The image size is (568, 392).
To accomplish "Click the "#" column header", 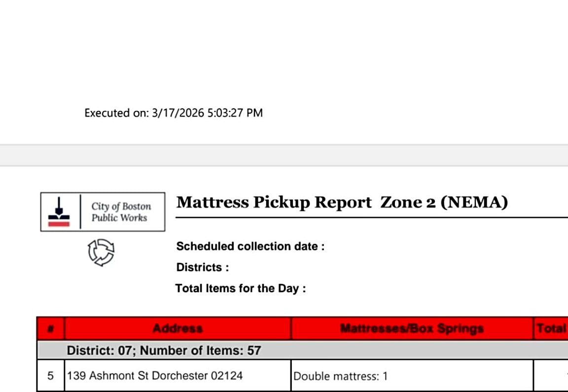I will [51, 328].
